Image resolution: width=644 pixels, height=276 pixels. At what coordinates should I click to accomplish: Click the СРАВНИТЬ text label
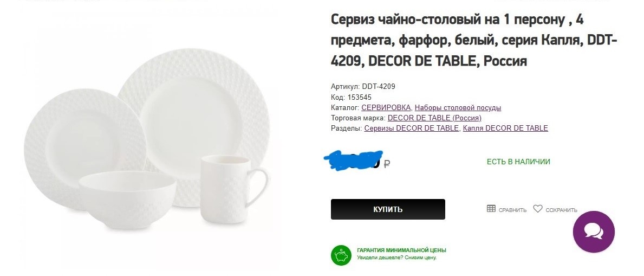point(512,210)
